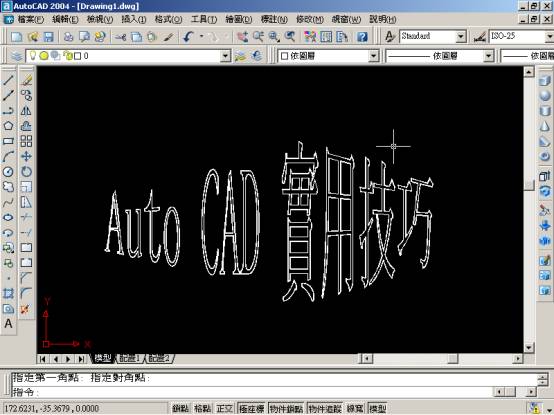This screenshot has height=415, width=554.
Task: Click the Help question mark icon
Action: click(362, 36)
